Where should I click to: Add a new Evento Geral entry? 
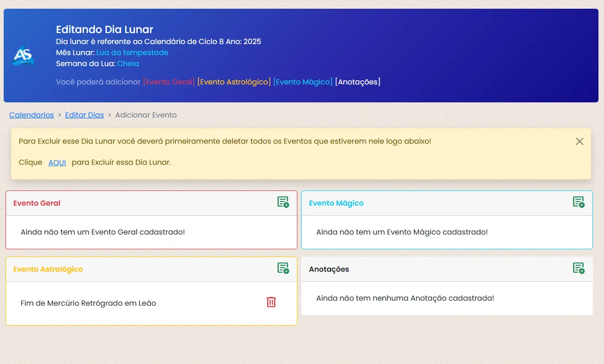(x=283, y=202)
